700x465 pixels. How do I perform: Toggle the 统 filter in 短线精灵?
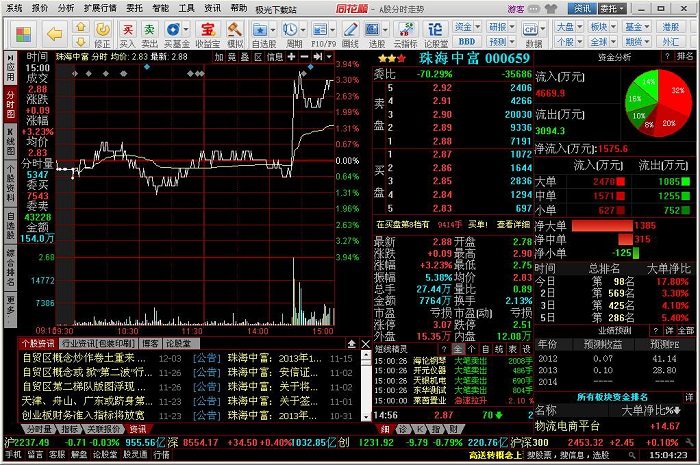tap(499, 349)
